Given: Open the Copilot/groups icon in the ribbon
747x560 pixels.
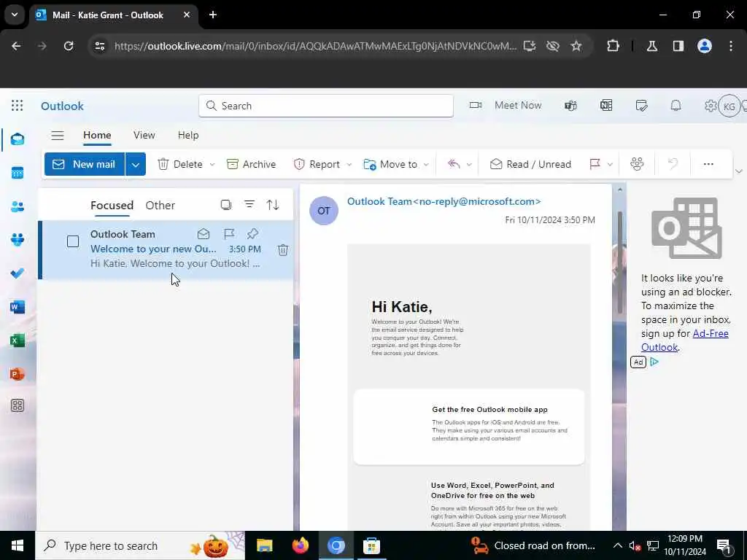Looking at the screenshot, I should click(x=637, y=164).
